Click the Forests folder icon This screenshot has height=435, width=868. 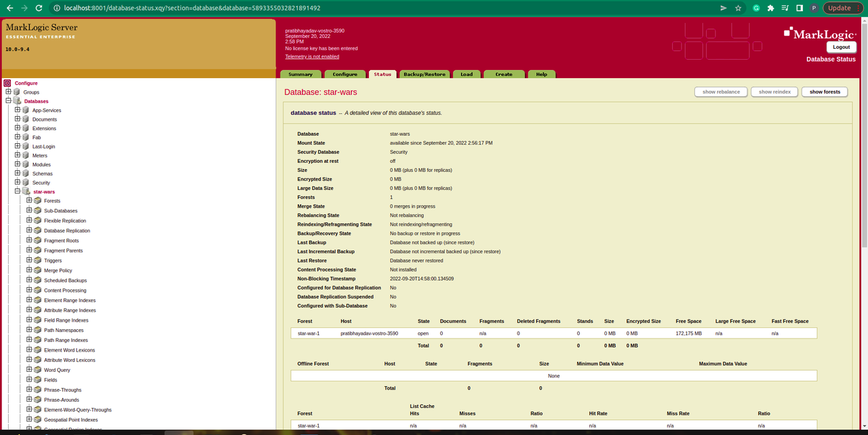[x=37, y=200]
